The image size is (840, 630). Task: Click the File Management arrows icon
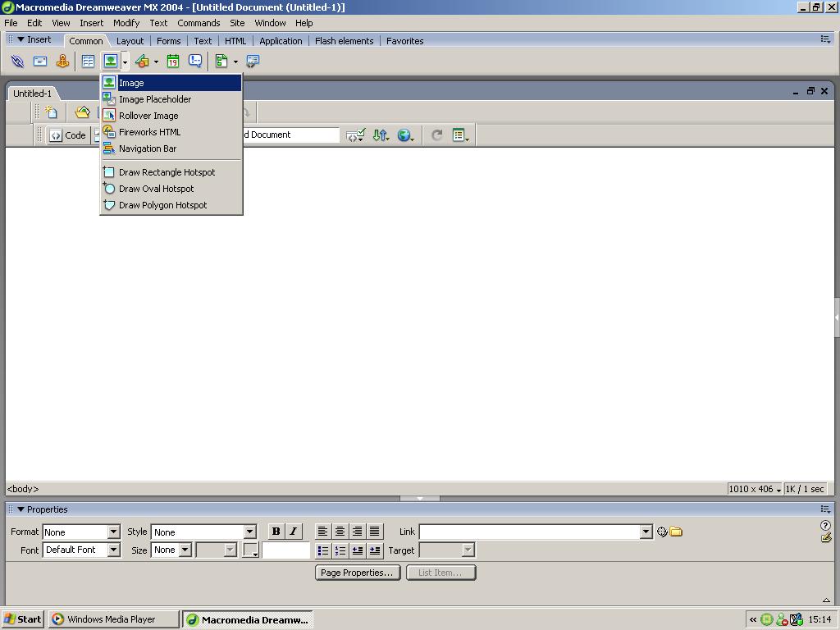pyautogui.click(x=380, y=135)
